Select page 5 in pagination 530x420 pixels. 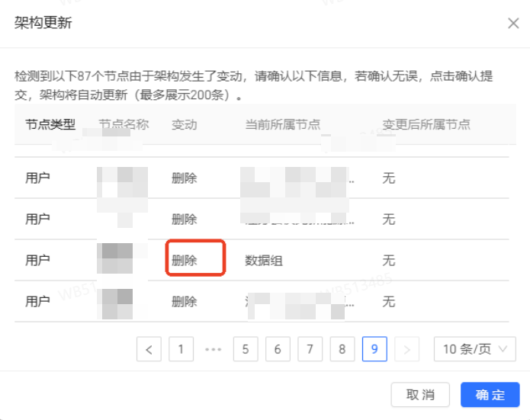coord(246,350)
